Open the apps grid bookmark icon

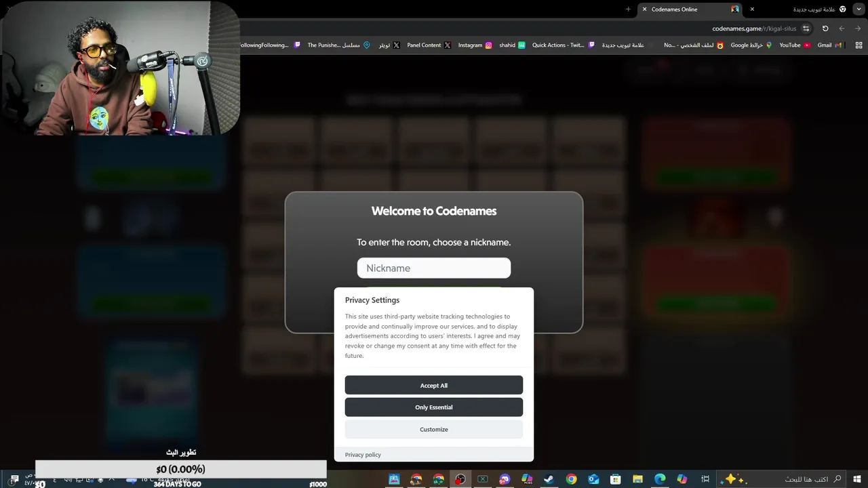(x=859, y=45)
